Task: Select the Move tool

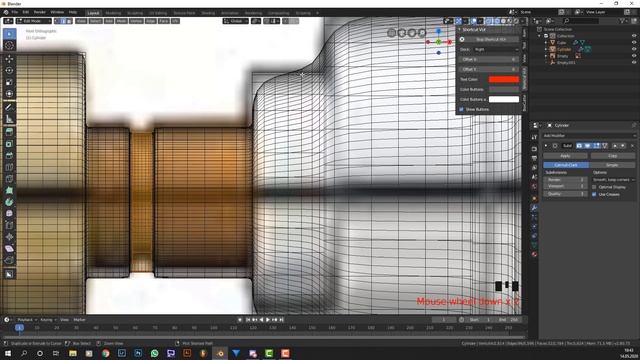Action: point(9,58)
